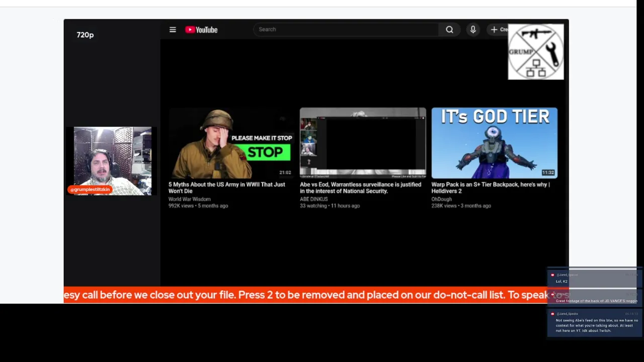Click title 'Warp Pack is an S+ Tier Backpack'
This screenshot has width=644, height=362.
pos(491,188)
